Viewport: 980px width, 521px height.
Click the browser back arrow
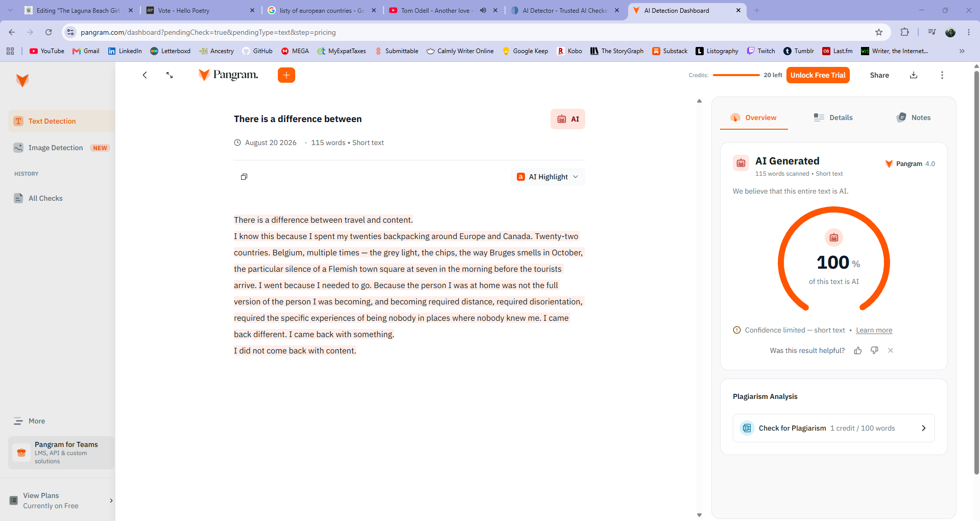(12, 32)
